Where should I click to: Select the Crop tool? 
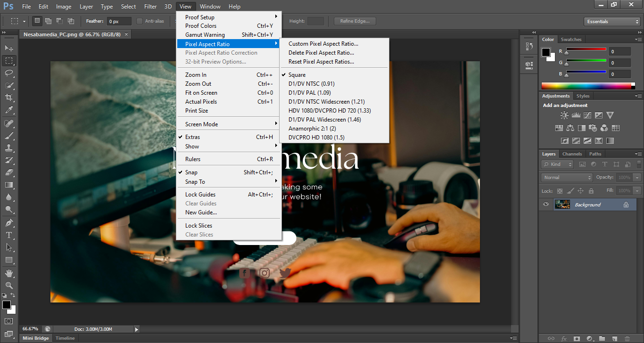(x=9, y=98)
